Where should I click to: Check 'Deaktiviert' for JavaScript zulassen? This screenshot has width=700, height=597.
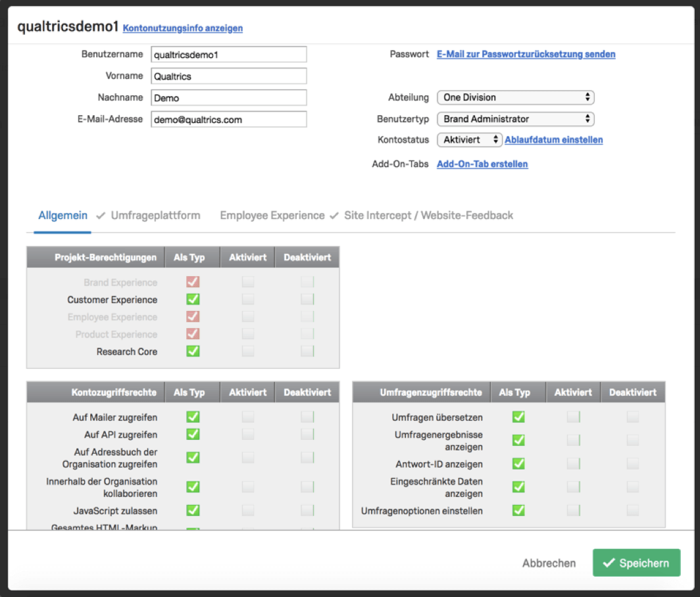coord(307,510)
